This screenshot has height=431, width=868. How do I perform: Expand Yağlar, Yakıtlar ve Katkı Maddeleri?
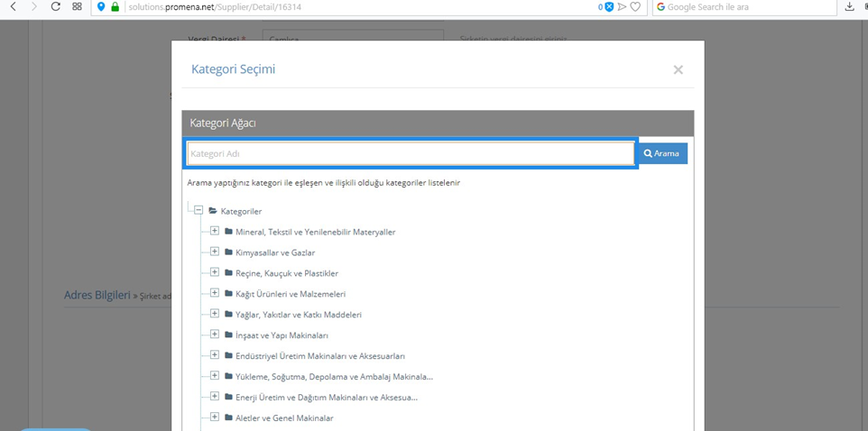coord(215,314)
